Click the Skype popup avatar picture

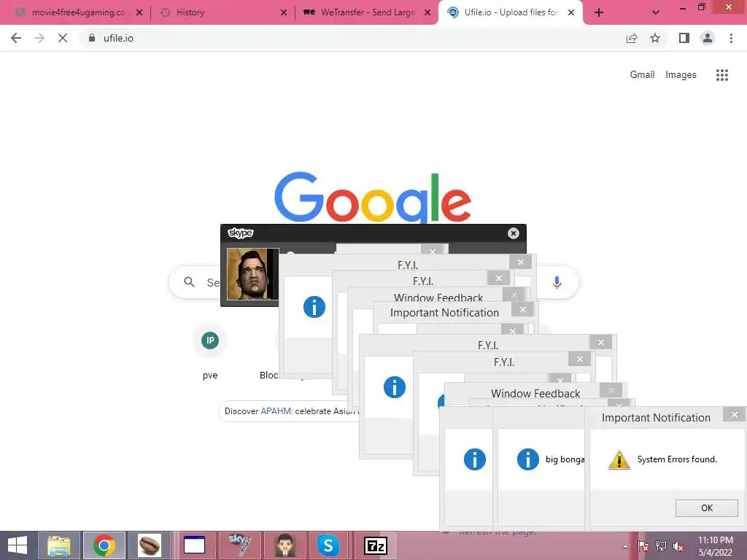(252, 274)
